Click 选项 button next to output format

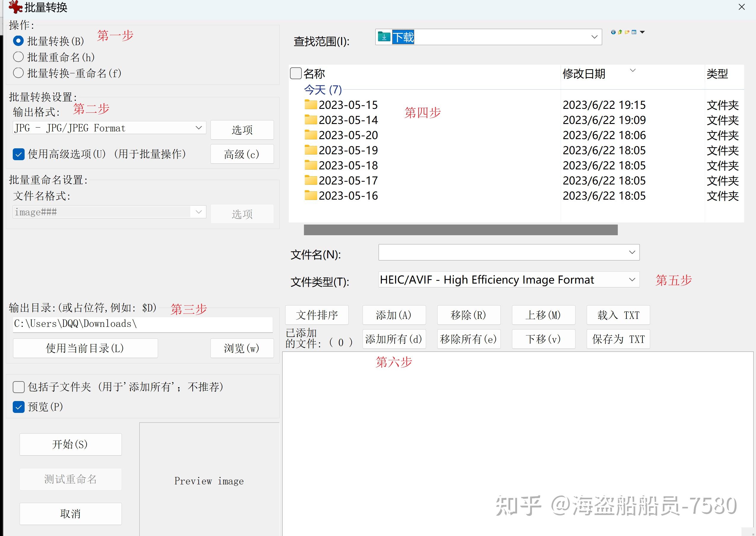click(x=242, y=130)
